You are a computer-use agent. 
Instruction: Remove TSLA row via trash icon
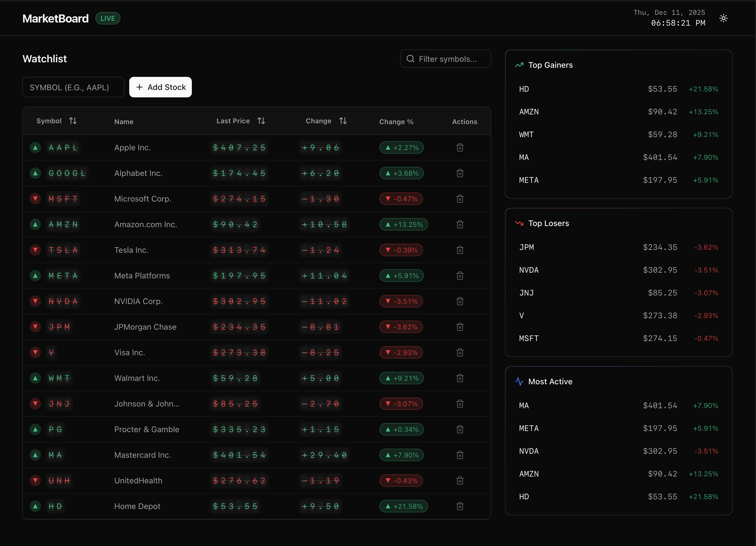tap(460, 250)
